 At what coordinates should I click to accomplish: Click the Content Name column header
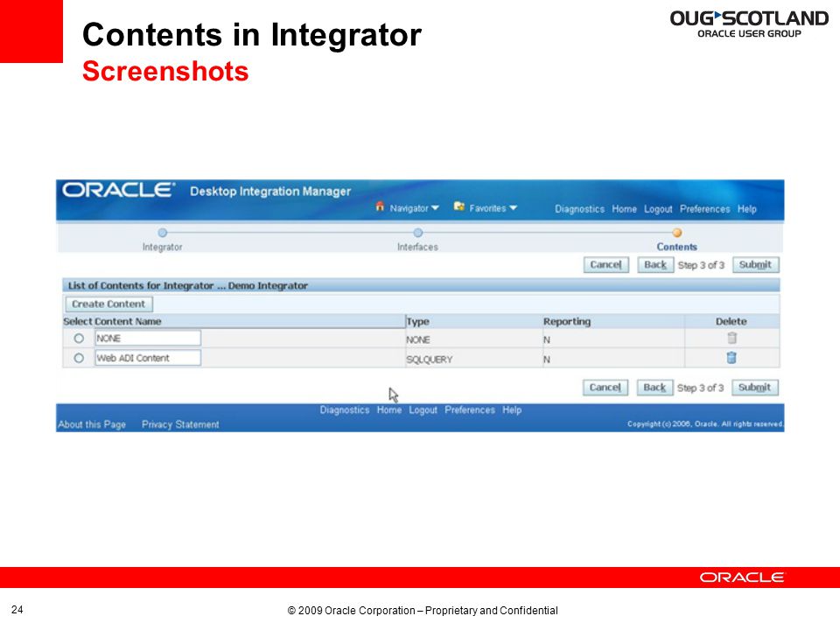[128, 321]
